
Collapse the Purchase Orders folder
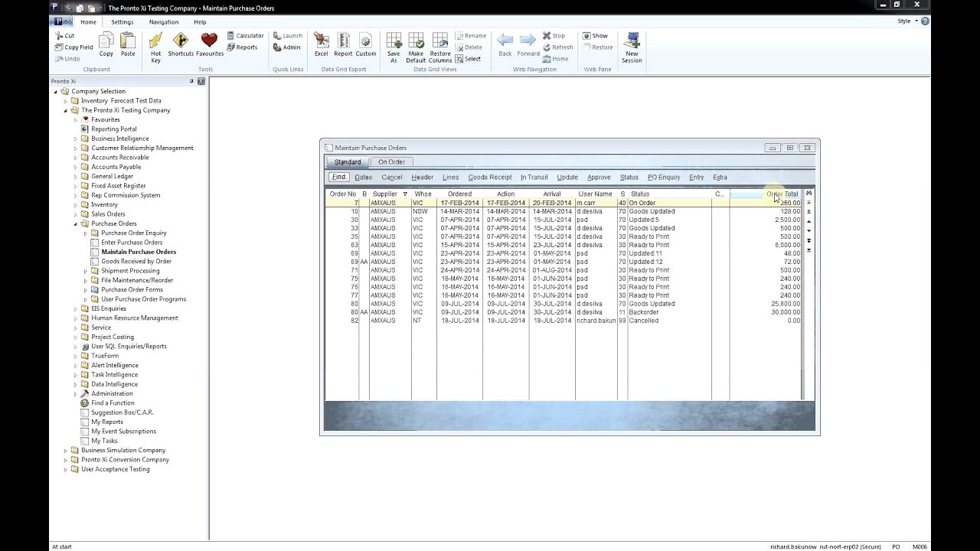(x=75, y=223)
